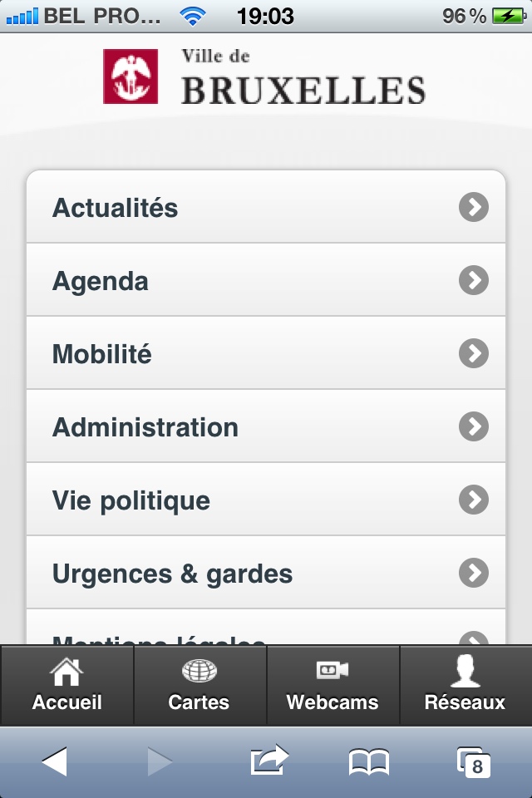This screenshot has height=798, width=532.
Task: Open the Réseaux person icon
Action: [465, 671]
